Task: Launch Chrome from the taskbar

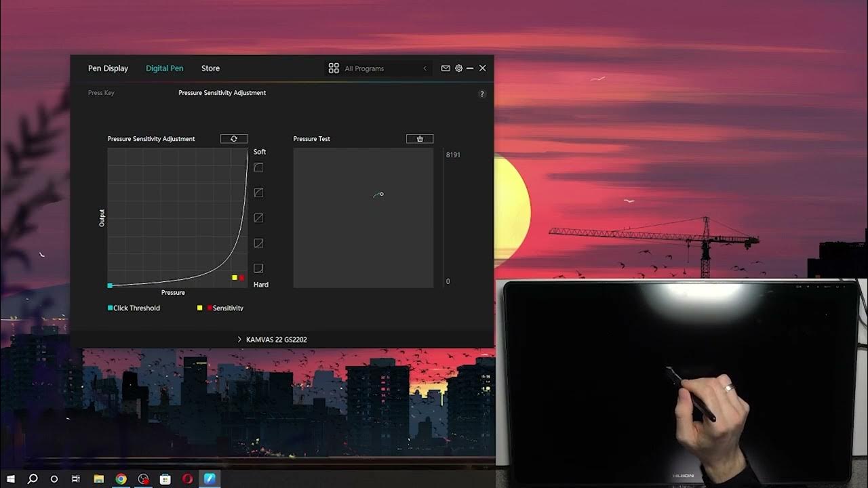Action: tap(121, 479)
